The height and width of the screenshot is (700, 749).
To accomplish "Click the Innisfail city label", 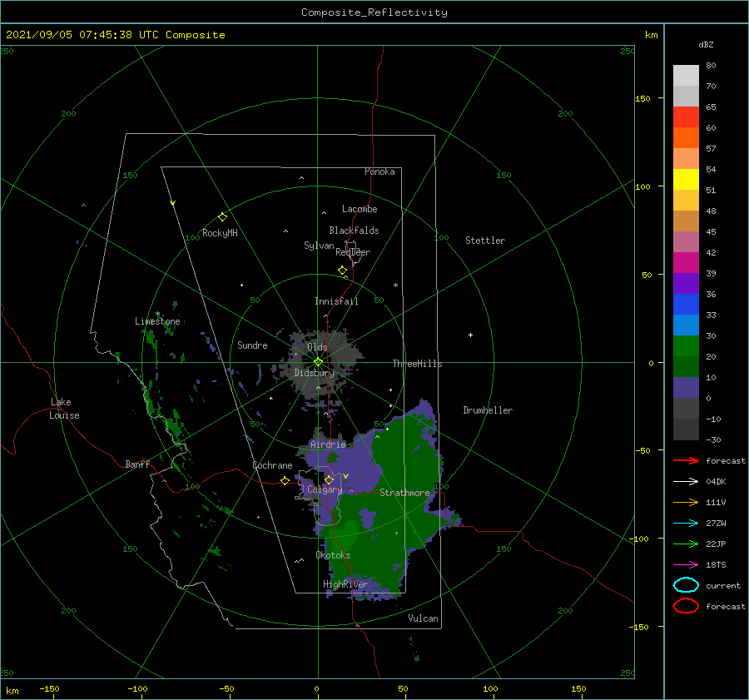I will pyautogui.click(x=336, y=301).
